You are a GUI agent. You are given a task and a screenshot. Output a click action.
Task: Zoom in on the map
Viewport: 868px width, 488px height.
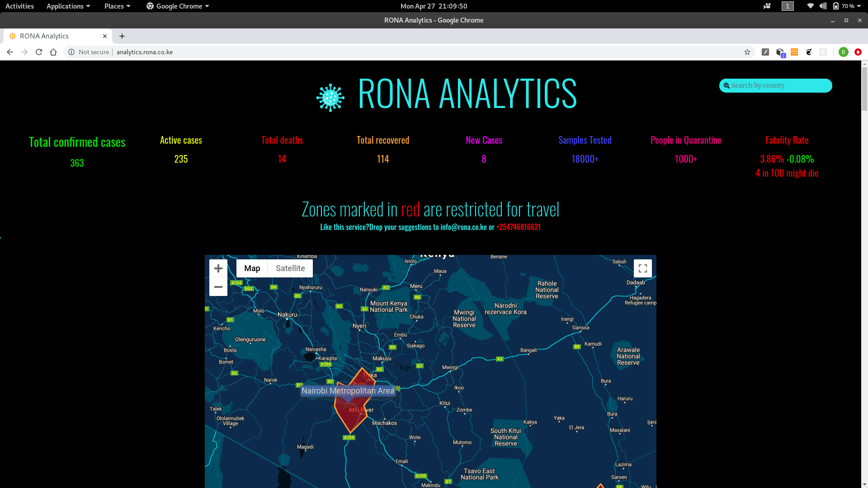click(218, 268)
